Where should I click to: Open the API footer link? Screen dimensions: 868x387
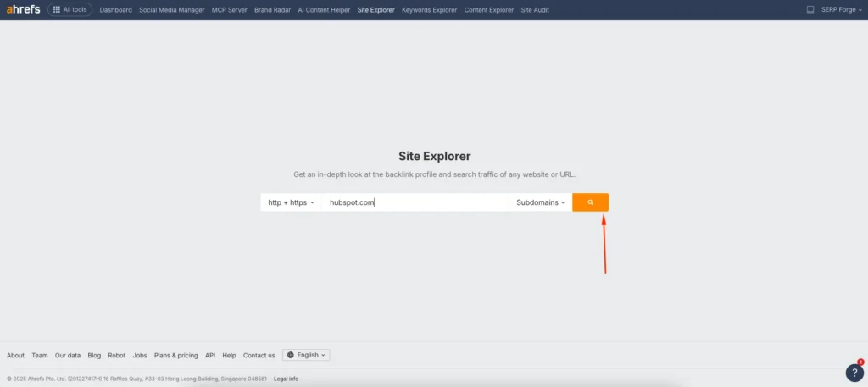coord(210,356)
